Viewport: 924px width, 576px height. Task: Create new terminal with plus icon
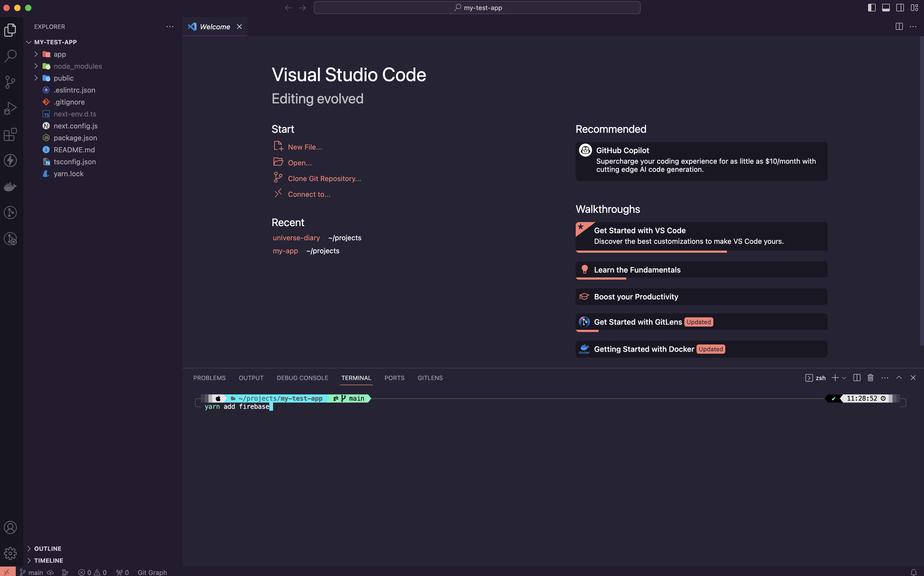coord(835,378)
